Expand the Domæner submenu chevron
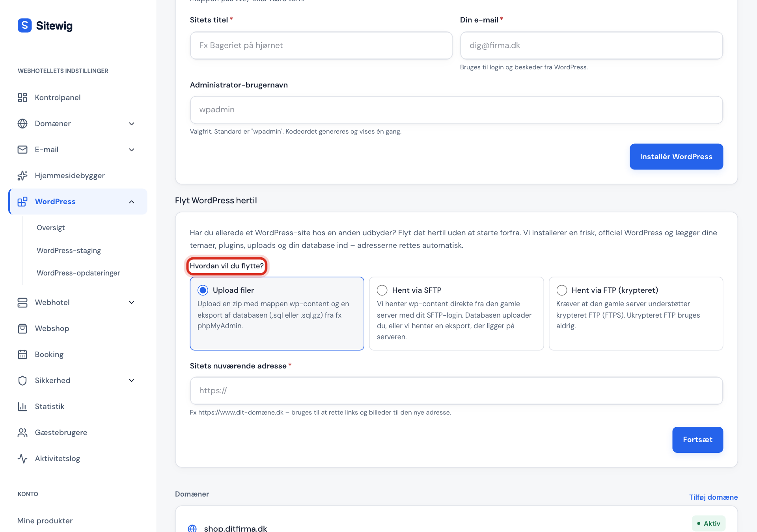Screen dimensions: 757x532 132,123
